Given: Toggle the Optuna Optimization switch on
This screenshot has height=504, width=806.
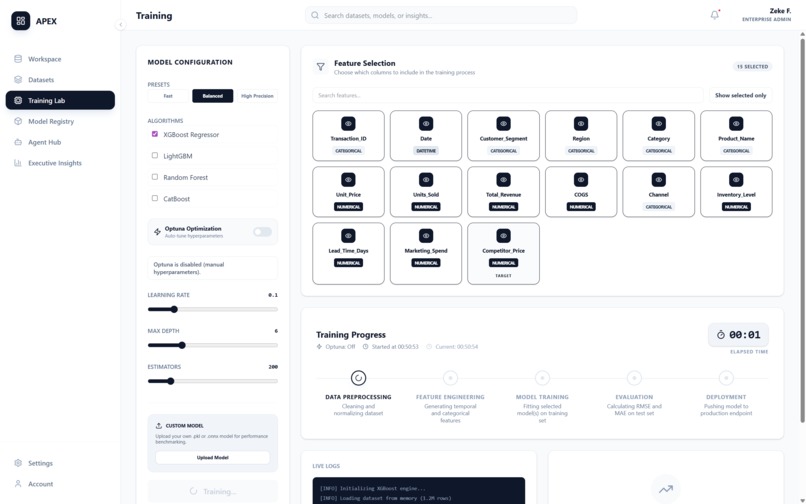Looking at the screenshot, I should (262, 232).
